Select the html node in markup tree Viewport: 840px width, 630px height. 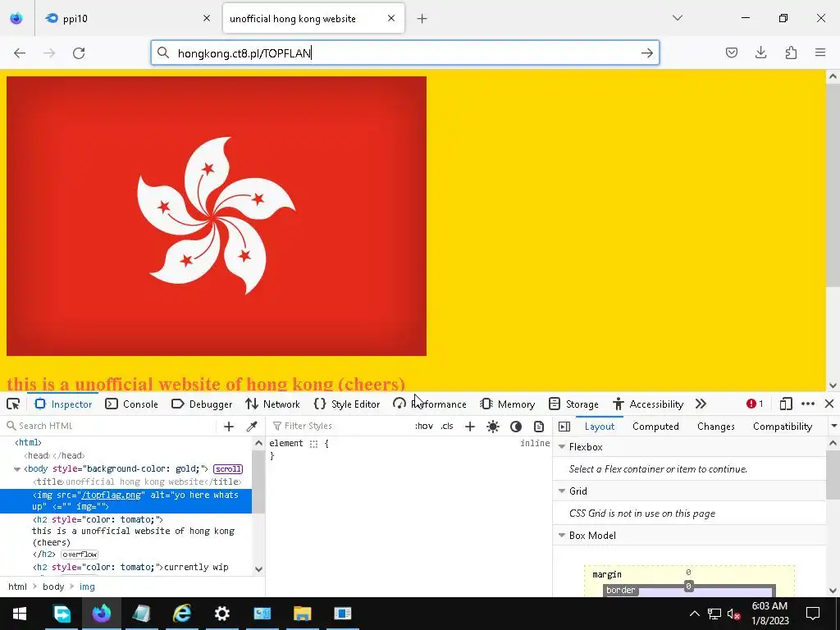click(x=29, y=442)
